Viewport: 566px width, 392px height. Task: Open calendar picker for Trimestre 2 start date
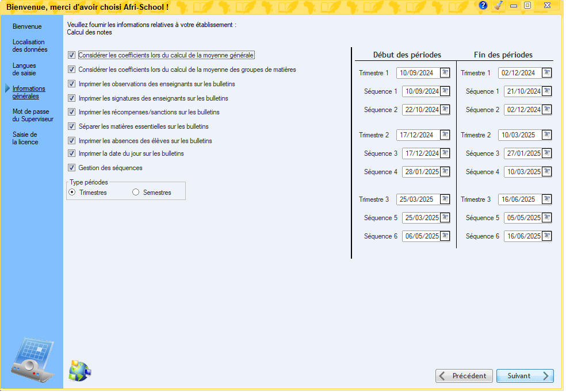[446, 135]
